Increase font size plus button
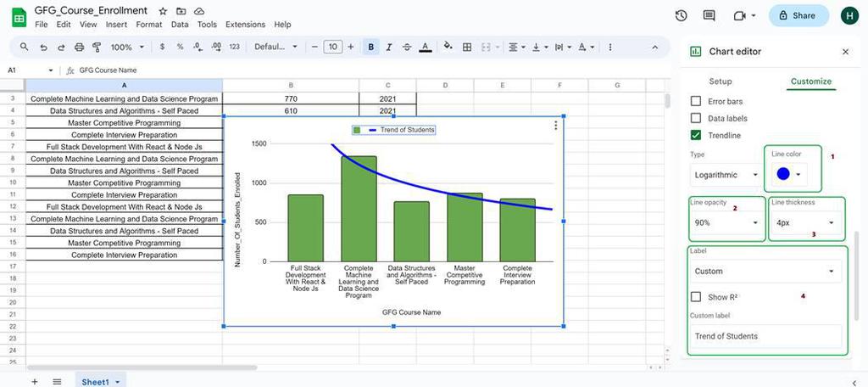 pyautogui.click(x=350, y=48)
